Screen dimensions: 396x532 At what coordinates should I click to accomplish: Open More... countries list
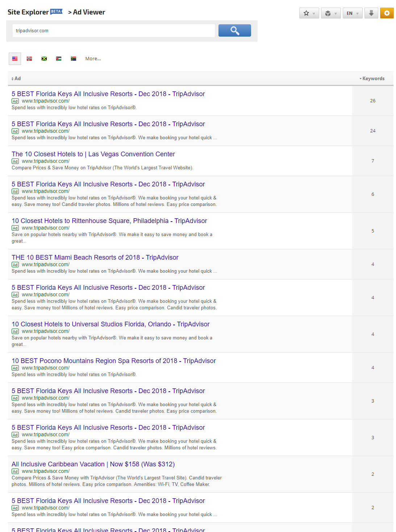[x=93, y=58]
